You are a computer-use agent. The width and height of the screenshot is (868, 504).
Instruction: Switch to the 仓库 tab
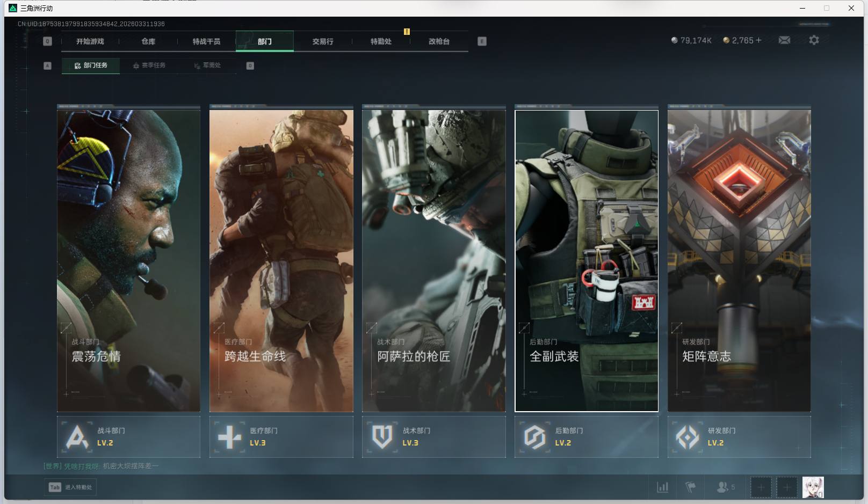coord(148,41)
